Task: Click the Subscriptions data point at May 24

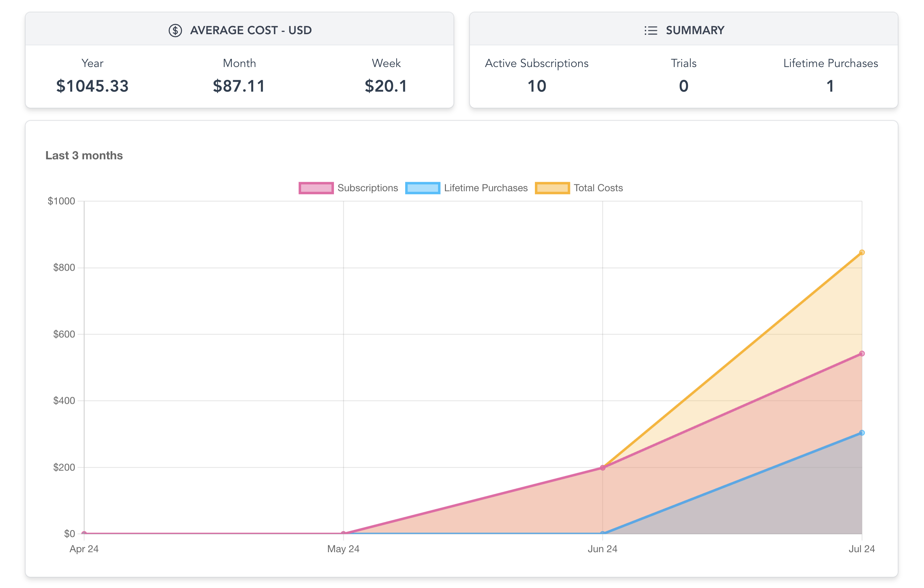Action: point(343,533)
